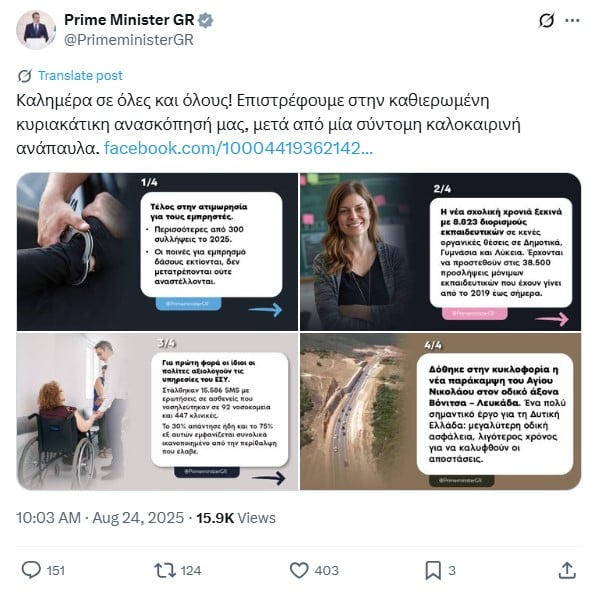Open the @PrimeministerGR handle

click(x=129, y=40)
